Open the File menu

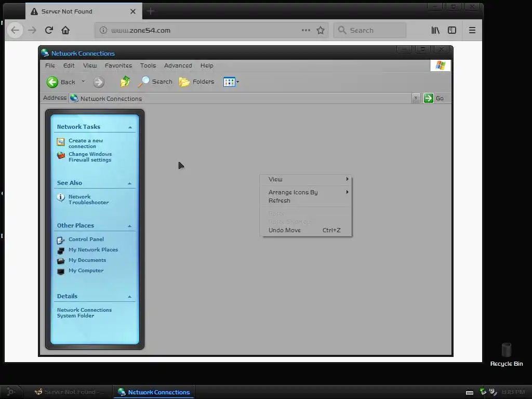coord(50,65)
